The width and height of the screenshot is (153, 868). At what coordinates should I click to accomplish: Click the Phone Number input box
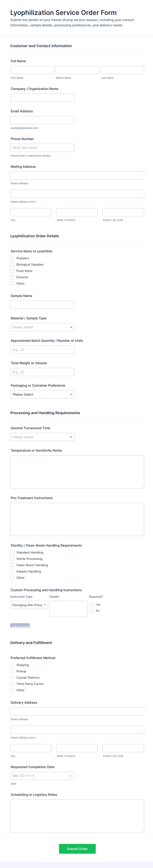pyautogui.click(x=42, y=148)
